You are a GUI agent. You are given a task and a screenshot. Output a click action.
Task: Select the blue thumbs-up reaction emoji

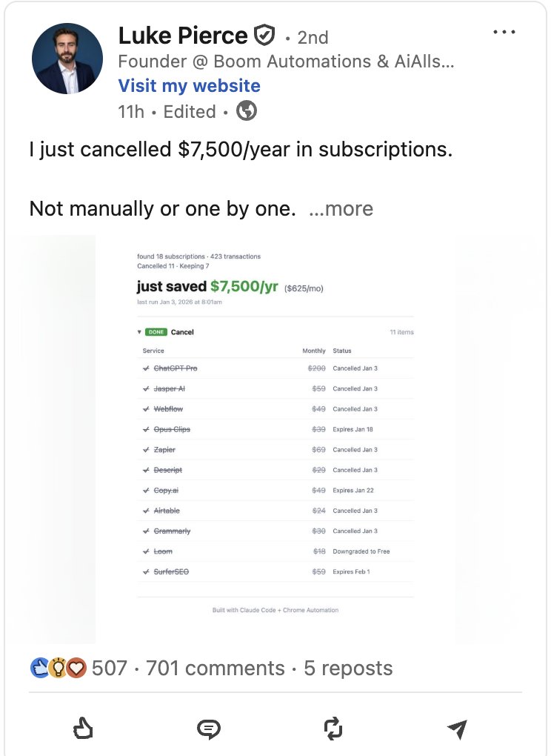(39, 668)
